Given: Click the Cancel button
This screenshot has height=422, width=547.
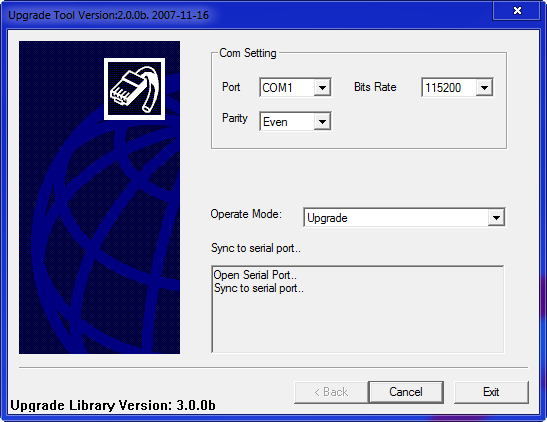Looking at the screenshot, I should point(406,392).
